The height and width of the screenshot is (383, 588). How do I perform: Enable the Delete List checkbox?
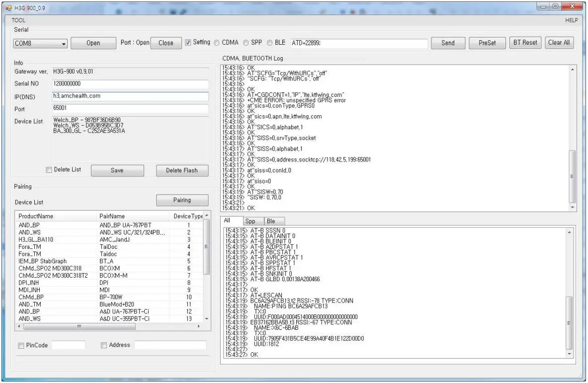pos(49,170)
